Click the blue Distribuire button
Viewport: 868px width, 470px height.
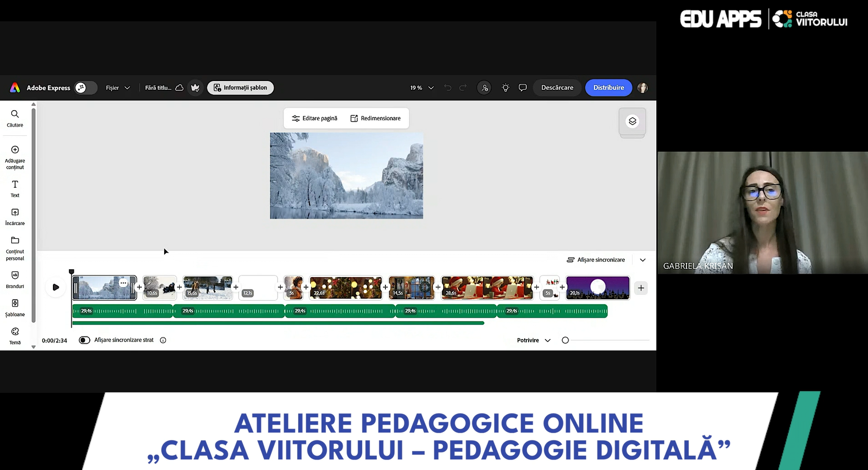click(x=609, y=88)
